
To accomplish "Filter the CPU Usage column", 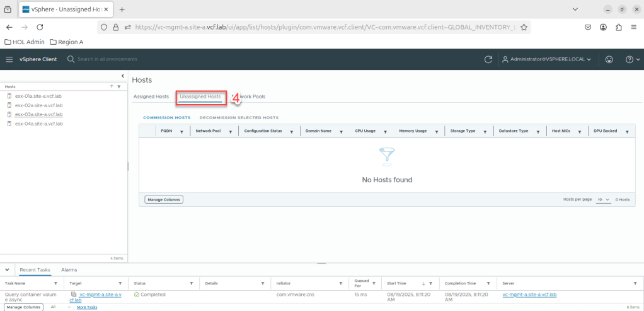I will pyautogui.click(x=385, y=132).
